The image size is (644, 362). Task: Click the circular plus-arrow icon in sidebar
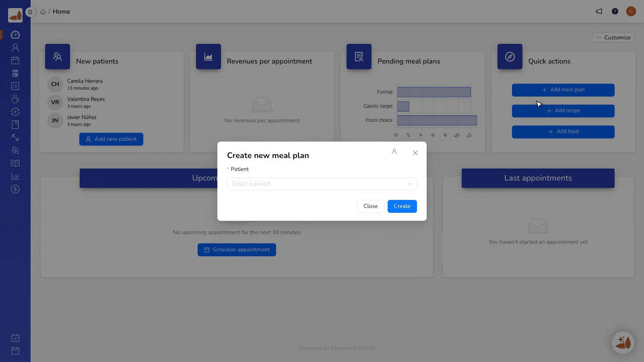click(15, 112)
